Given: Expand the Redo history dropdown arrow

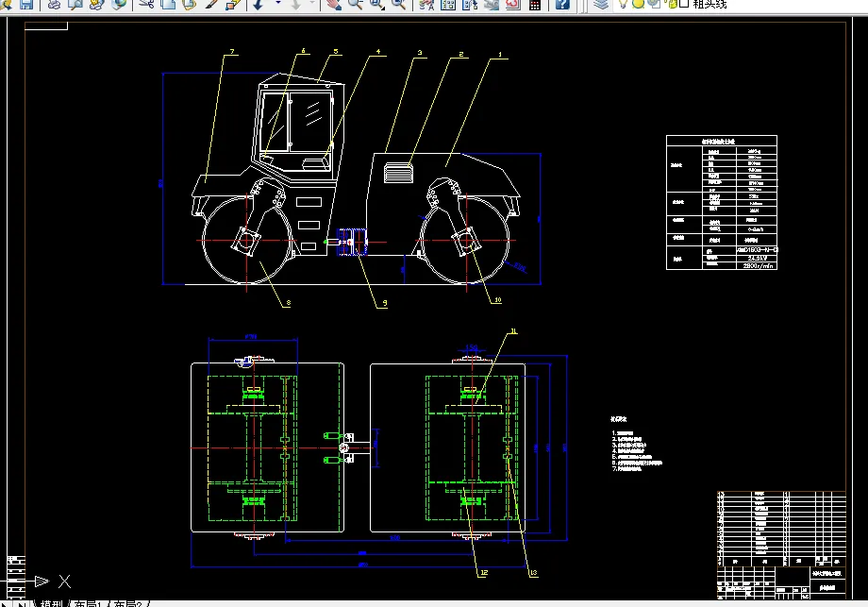Looking at the screenshot, I should click(x=312, y=4).
